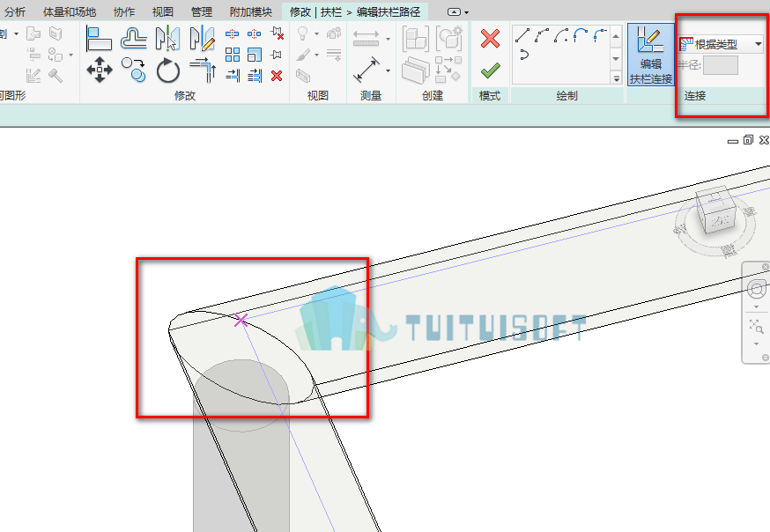The image size is (770, 532).
Task: Choose the Move tool
Action: (x=100, y=70)
